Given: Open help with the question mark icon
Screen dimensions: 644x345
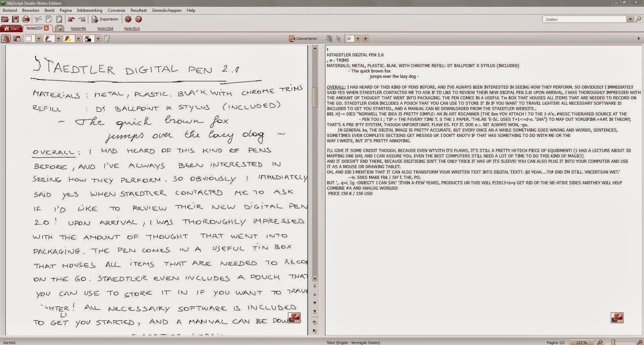Looking at the screenshot, I should 138,19.
